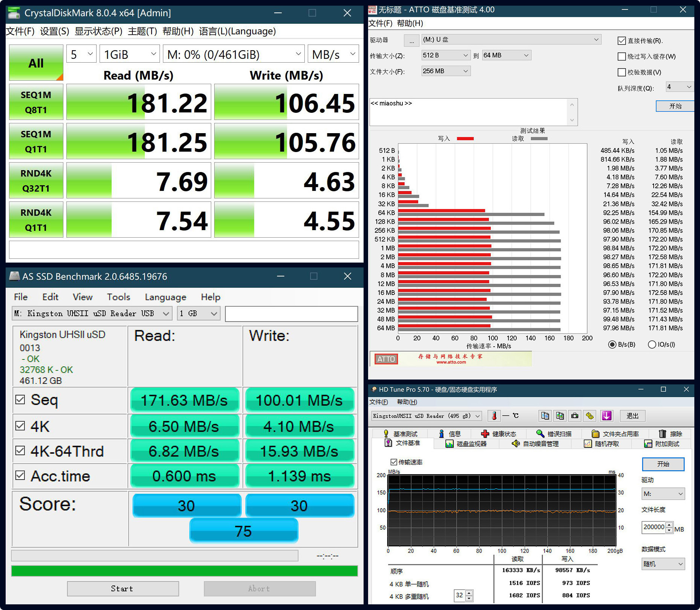Screen dimensions: 700x610
Task: Open the (M:) U 盘 drive dropdown in ATTO
Action: coord(511,40)
